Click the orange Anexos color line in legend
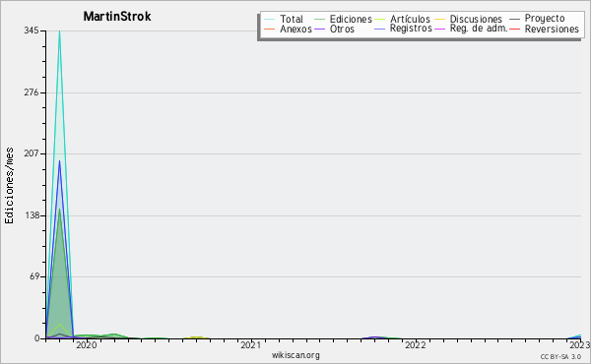Screen dimensions: 591x364 (270, 29)
